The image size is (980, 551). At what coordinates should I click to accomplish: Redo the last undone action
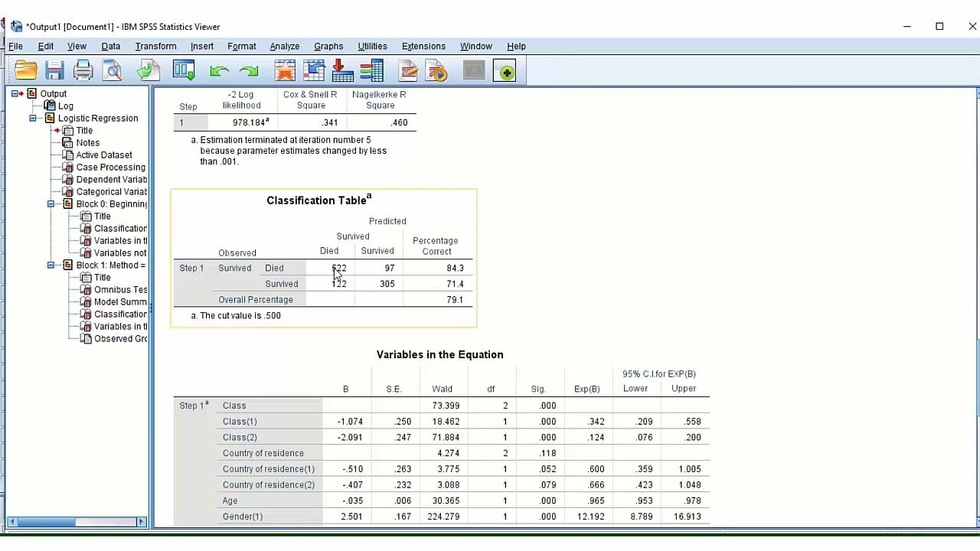pyautogui.click(x=248, y=71)
